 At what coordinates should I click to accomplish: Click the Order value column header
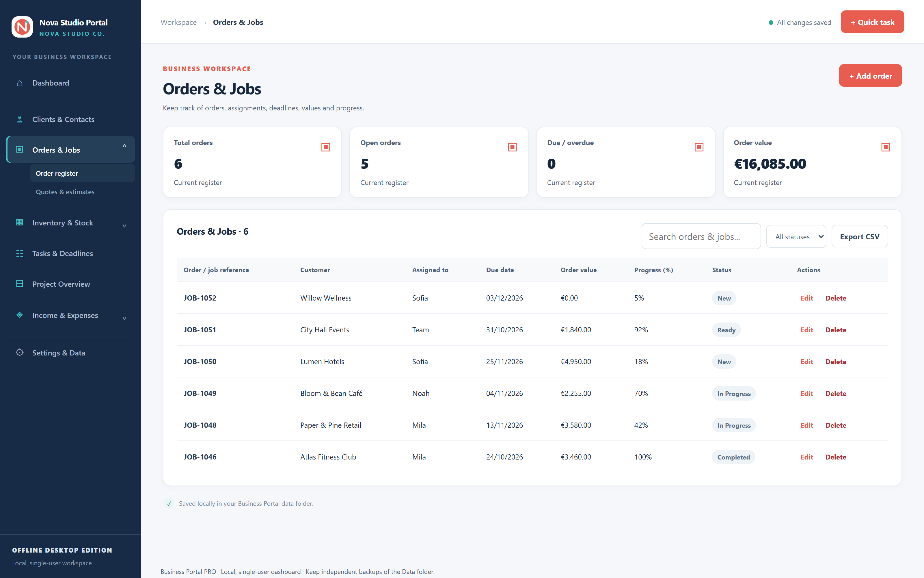point(578,270)
